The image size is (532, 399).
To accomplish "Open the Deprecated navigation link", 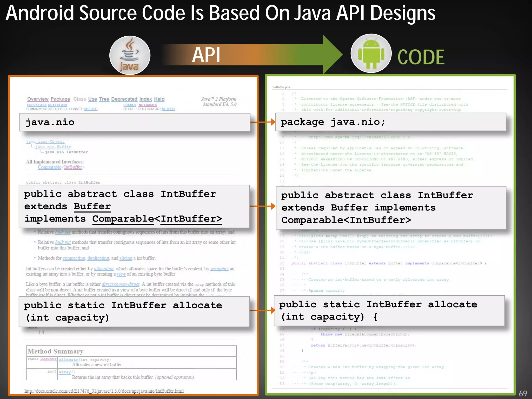I will [124, 99].
